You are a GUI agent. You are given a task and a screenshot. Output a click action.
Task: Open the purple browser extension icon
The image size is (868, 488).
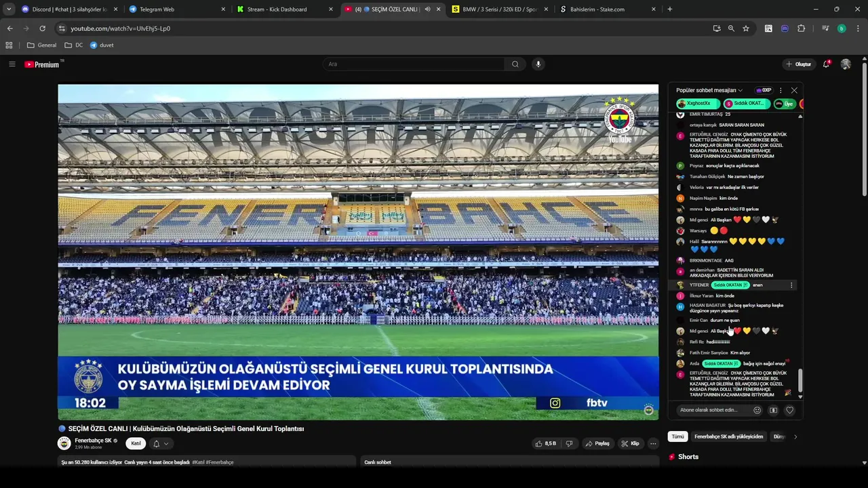coord(785,28)
